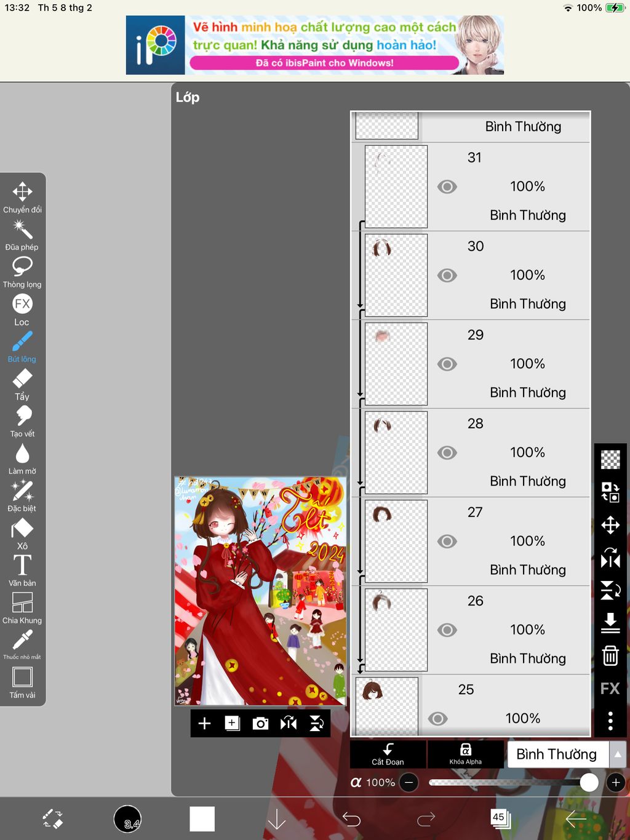This screenshot has width=630, height=840.
Task: Open the white color swatch
Action: pyautogui.click(x=202, y=819)
